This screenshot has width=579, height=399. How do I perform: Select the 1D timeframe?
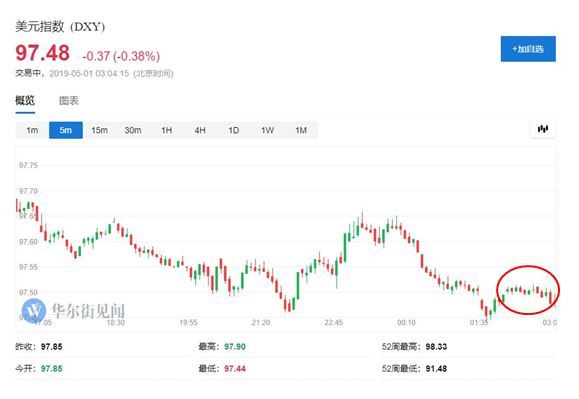(234, 130)
